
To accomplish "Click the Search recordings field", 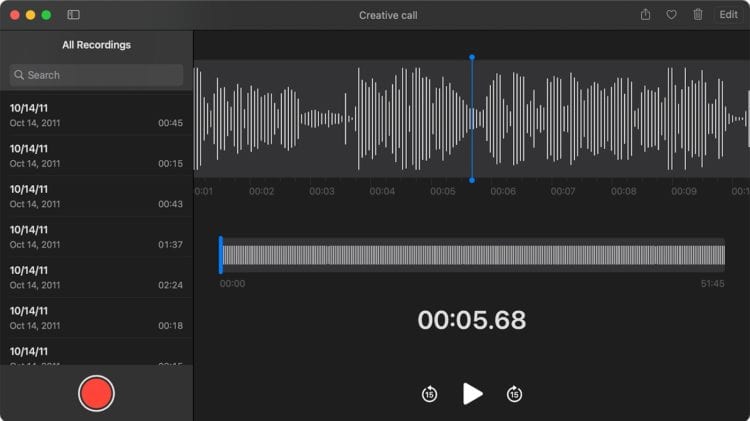I will click(100, 75).
